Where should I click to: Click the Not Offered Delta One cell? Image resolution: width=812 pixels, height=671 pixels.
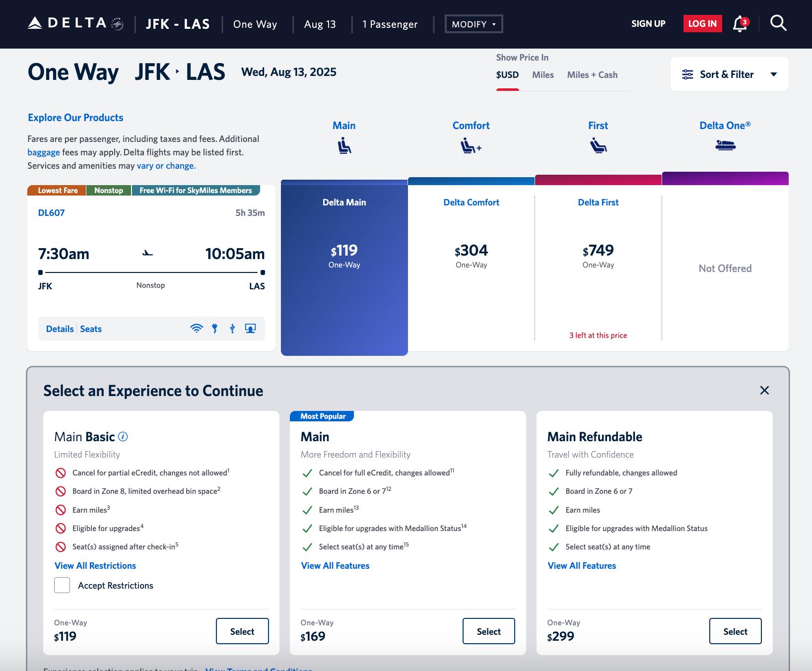tap(725, 268)
